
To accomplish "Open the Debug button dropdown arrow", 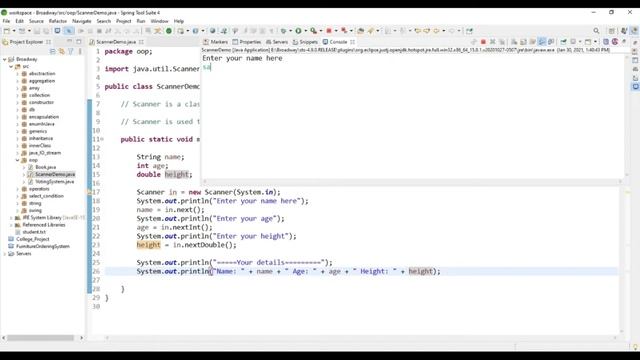I will click(290, 31).
